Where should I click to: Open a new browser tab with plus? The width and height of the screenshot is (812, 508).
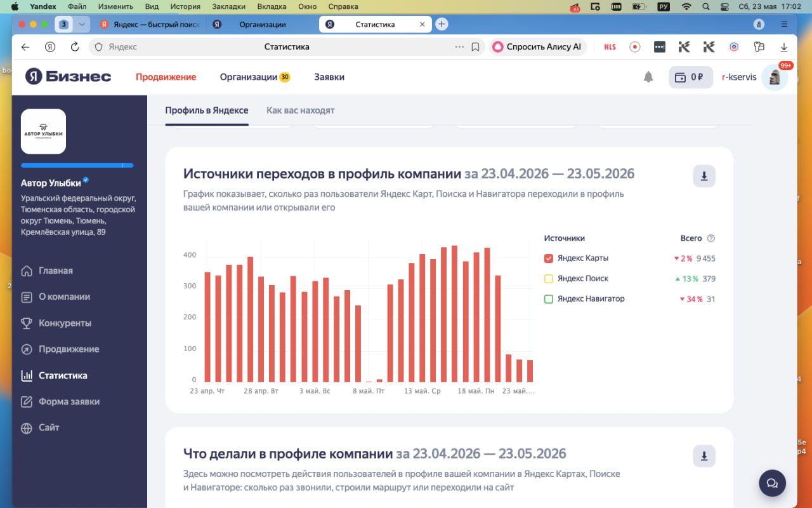pos(442,24)
